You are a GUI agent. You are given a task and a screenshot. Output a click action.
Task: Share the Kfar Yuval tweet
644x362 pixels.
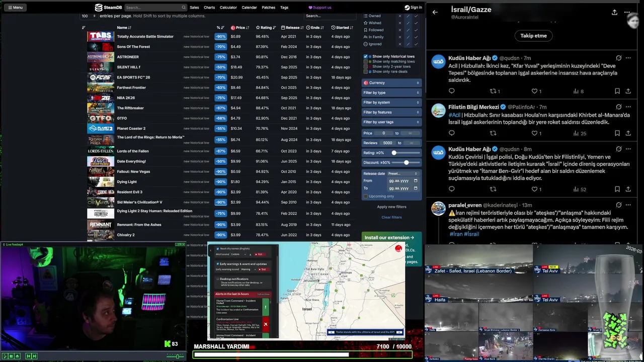[628, 91]
